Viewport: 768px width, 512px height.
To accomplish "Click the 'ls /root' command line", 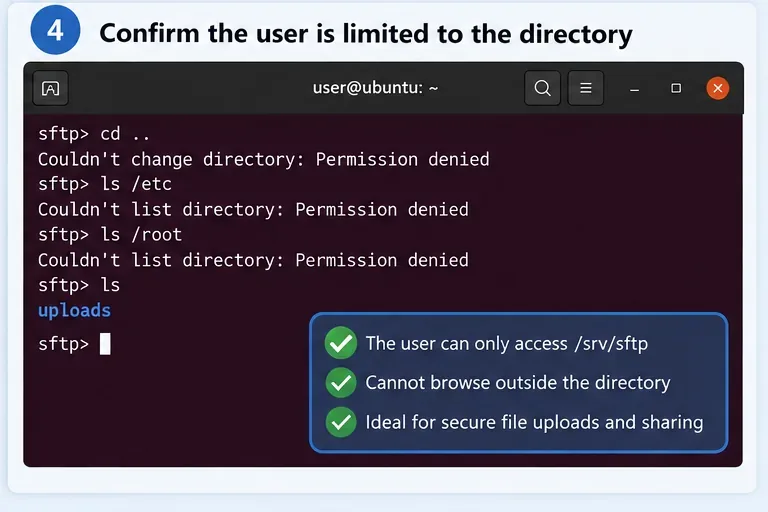I will click(110, 235).
